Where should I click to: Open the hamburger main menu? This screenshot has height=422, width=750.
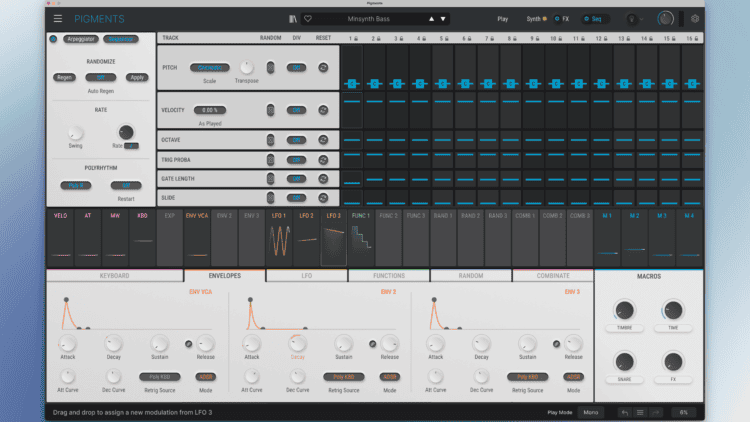point(58,19)
